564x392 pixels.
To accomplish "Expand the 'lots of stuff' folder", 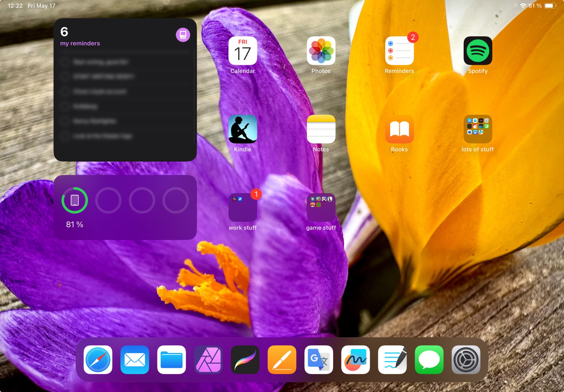I will (478, 129).
